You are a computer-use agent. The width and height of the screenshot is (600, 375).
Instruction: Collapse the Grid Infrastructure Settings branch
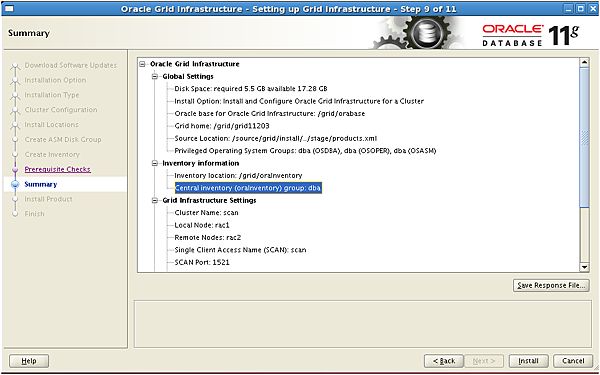[x=155, y=201]
